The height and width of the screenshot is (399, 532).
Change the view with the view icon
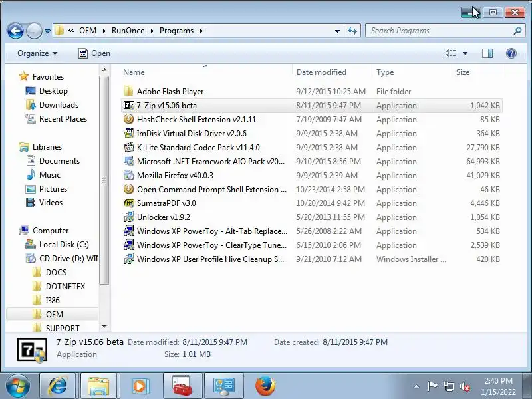pyautogui.click(x=451, y=53)
